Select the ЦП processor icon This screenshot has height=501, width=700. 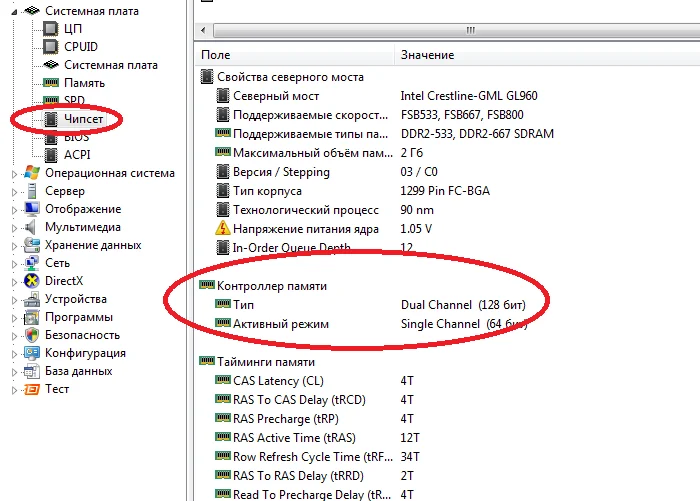point(50,29)
